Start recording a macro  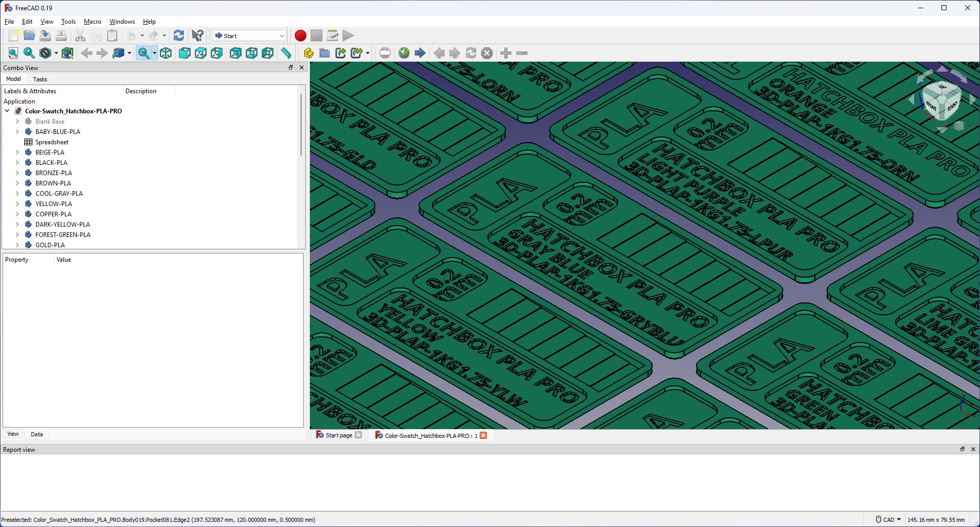coord(300,36)
